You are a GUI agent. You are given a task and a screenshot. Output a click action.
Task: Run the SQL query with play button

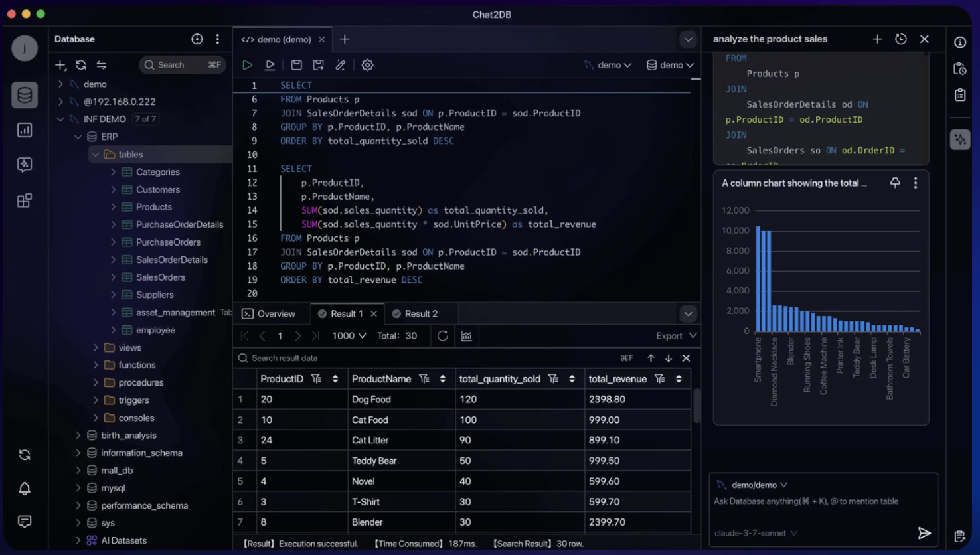[x=247, y=65]
